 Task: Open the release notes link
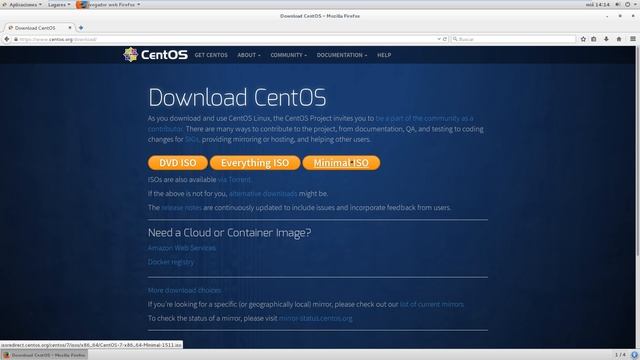[x=181, y=207]
